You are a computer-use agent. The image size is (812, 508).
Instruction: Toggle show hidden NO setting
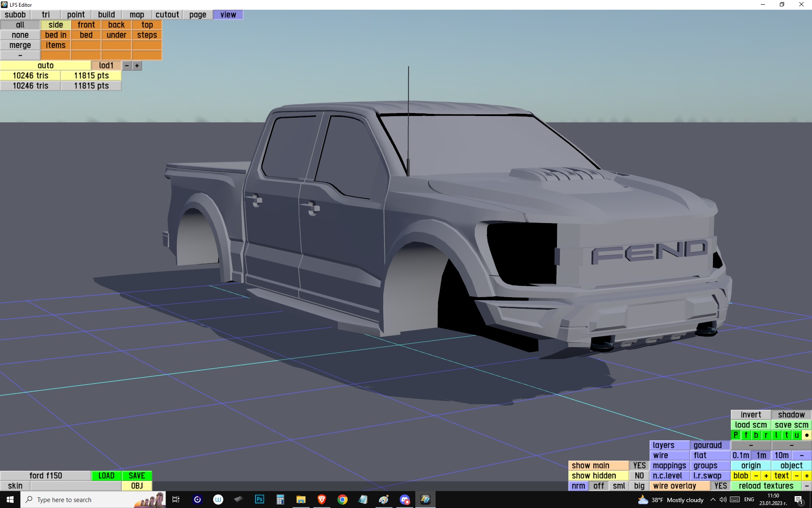coord(639,475)
